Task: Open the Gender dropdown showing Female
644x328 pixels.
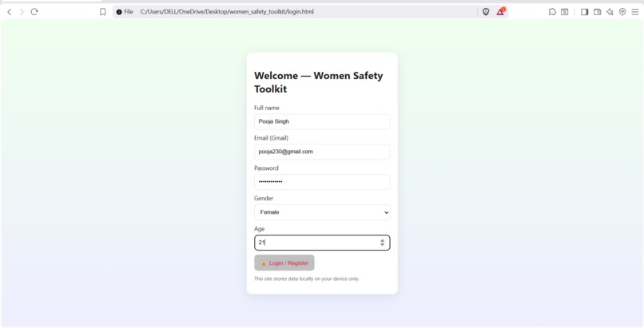Action: [322, 212]
